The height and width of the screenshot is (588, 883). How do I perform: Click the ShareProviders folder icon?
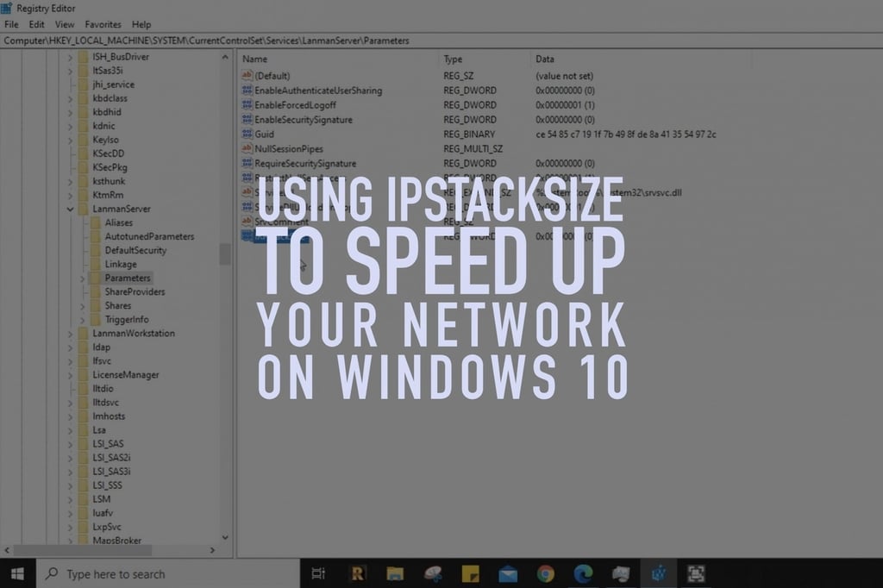[x=96, y=291]
